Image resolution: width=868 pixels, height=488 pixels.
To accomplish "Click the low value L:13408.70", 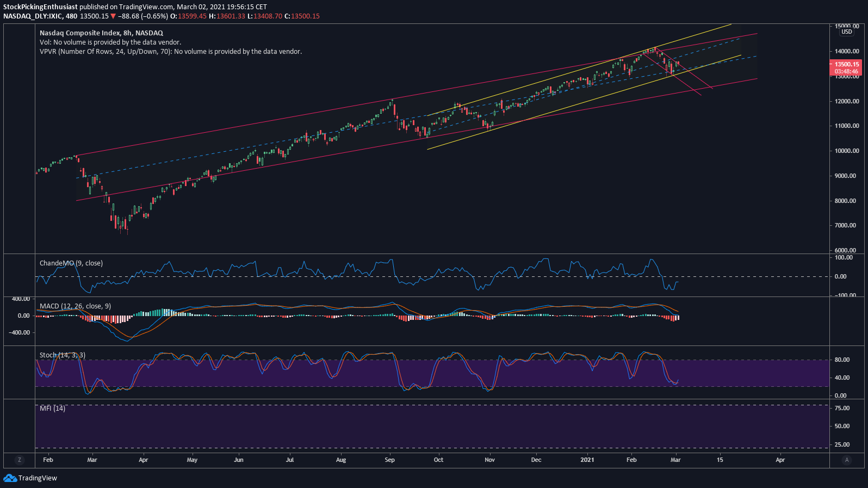I will click(265, 16).
